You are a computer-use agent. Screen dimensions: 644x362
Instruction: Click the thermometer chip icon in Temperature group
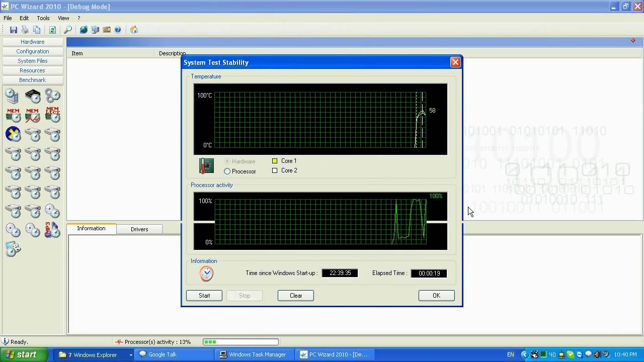click(206, 166)
